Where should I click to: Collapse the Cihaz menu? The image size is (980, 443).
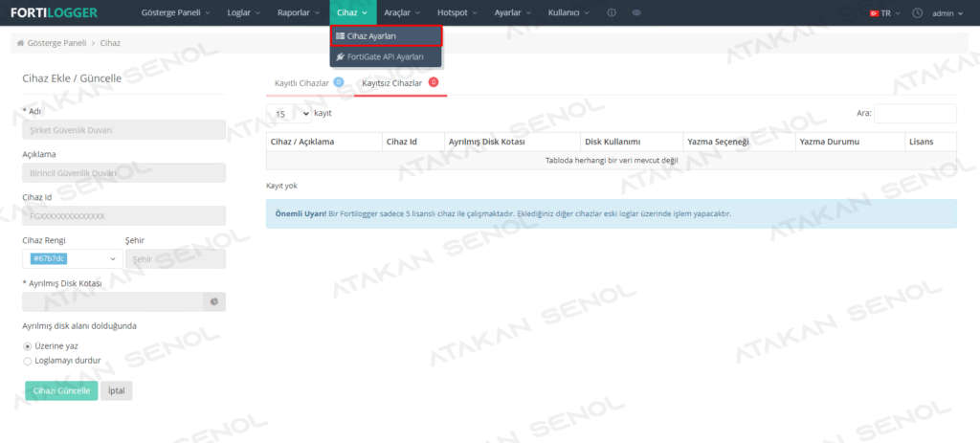click(352, 12)
